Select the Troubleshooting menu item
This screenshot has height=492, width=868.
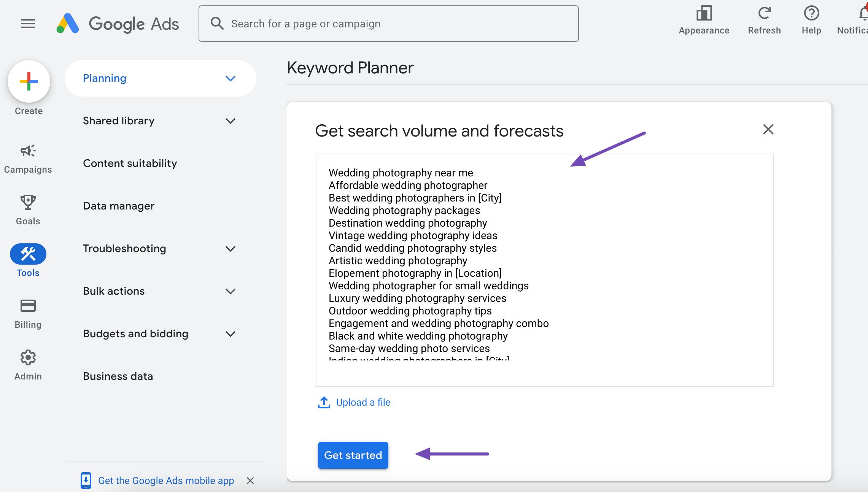pyautogui.click(x=124, y=249)
